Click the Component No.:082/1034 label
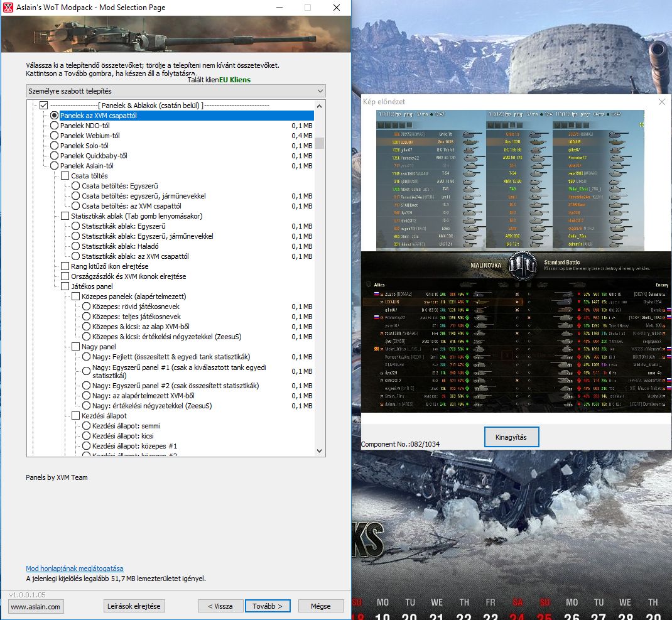 (x=400, y=444)
